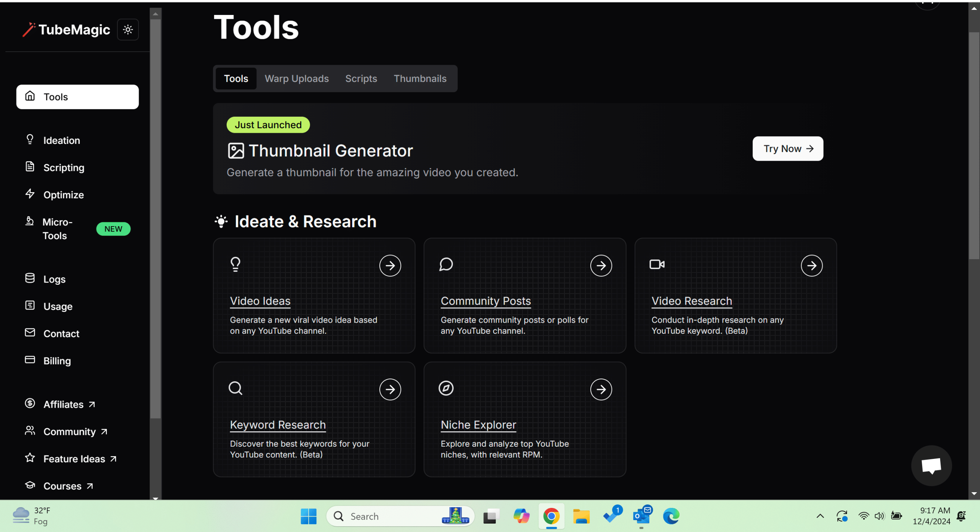The height and width of the screenshot is (532, 980).
Task: Open the chat support bubble icon
Action: point(931,465)
